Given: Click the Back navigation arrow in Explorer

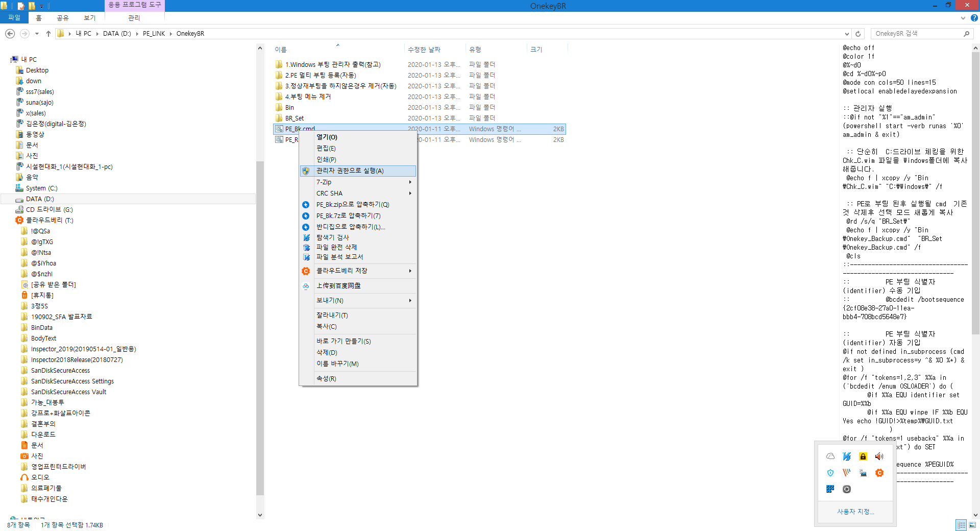Looking at the screenshot, I should [x=10, y=34].
